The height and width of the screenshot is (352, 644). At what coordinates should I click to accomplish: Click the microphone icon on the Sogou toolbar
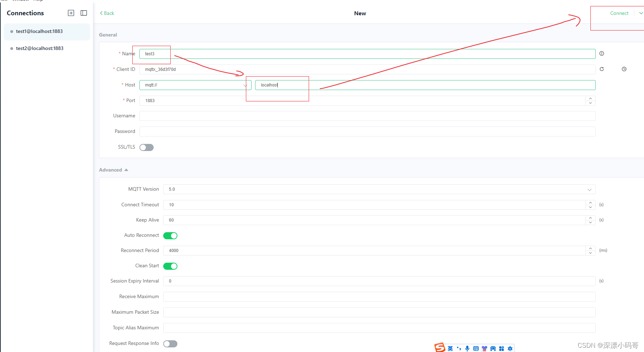pos(467,348)
